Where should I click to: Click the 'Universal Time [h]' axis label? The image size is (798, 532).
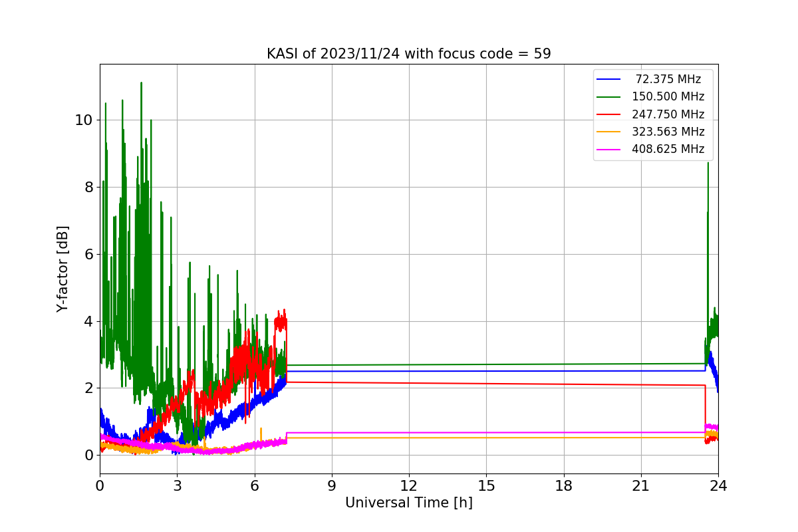(x=408, y=503)
